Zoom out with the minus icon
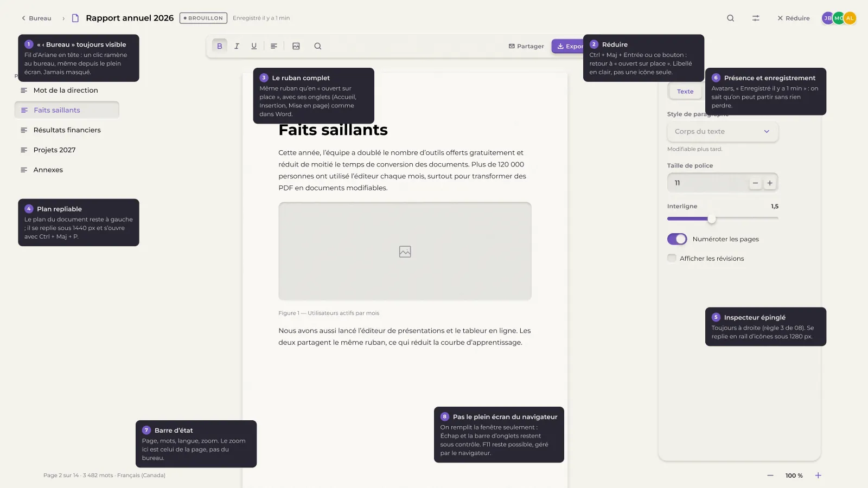This screenshot has width=868, height=488. point(770,476)
